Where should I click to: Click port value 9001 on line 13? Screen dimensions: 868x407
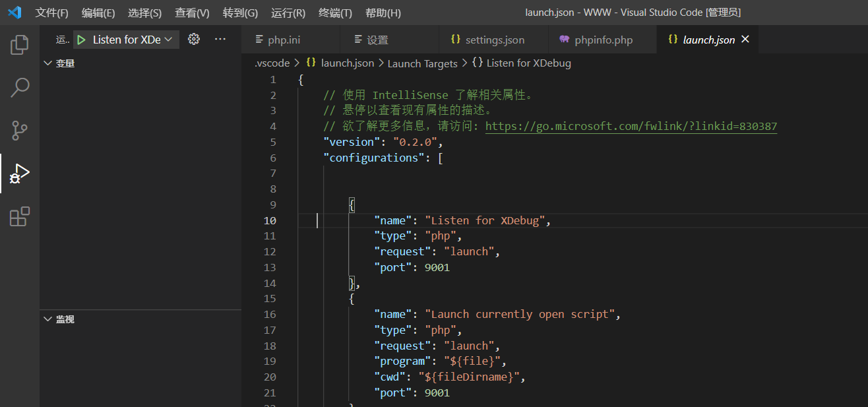coord(437,267)
